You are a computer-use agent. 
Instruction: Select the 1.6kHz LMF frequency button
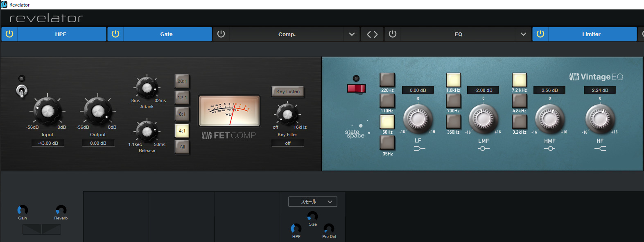(453, 80)
